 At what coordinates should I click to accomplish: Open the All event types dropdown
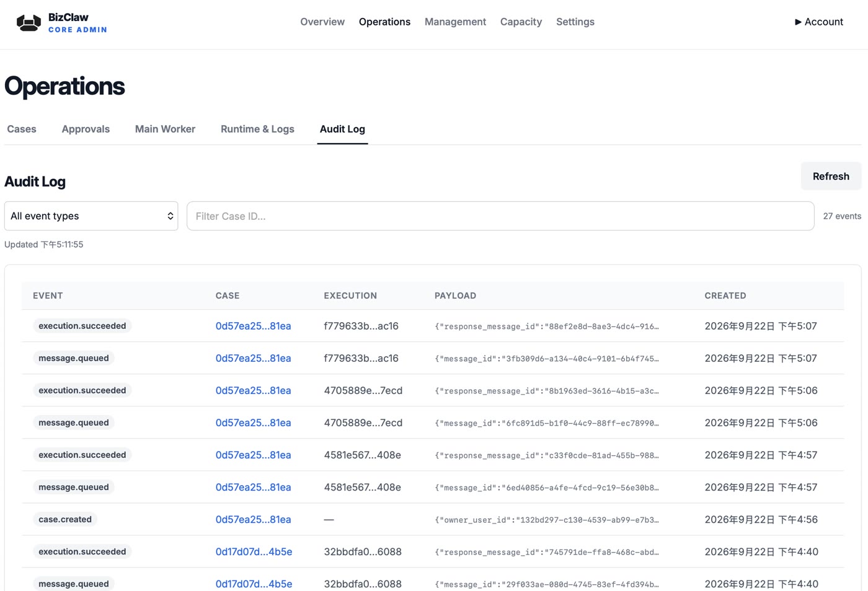[91, 216]
